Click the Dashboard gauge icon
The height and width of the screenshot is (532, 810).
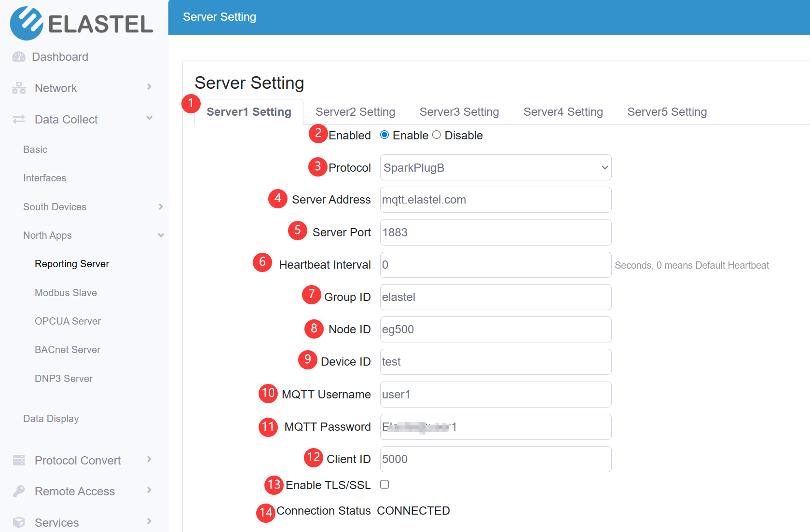coord(19,57)
